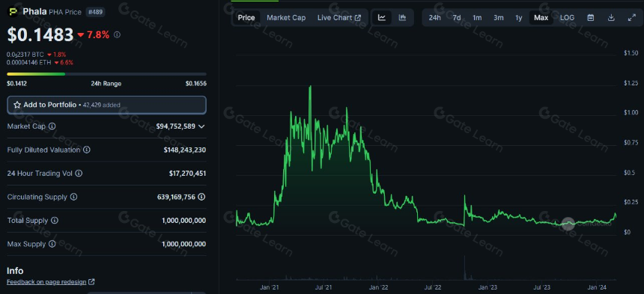The width and height of the screenshot is (644, 294).
Task: Click Add to Portfolio button
Action: pos(107,105)
